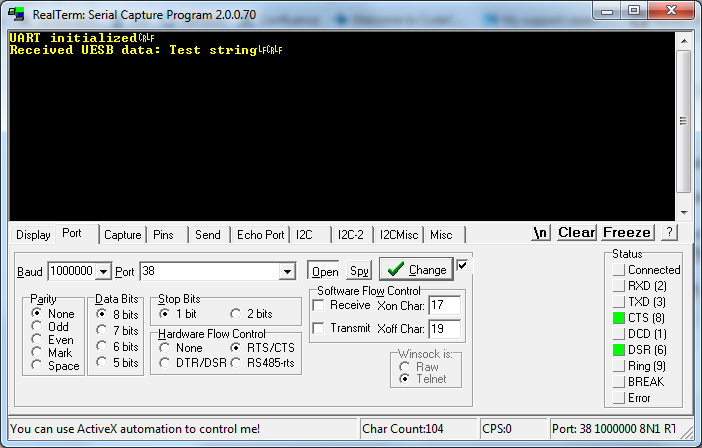This screenshot has width=702, height=448.
Task: Go to the Echo Port tab
Action: [x=261, y=235]
